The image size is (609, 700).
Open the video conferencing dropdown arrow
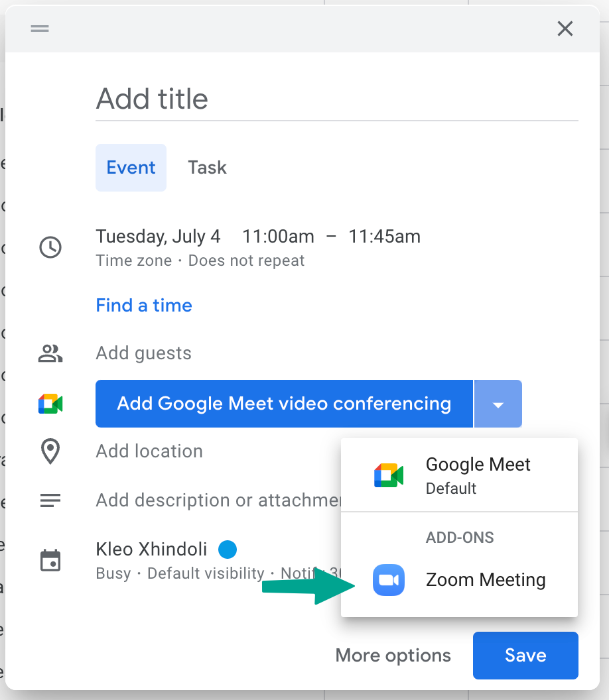pos(498,403)
